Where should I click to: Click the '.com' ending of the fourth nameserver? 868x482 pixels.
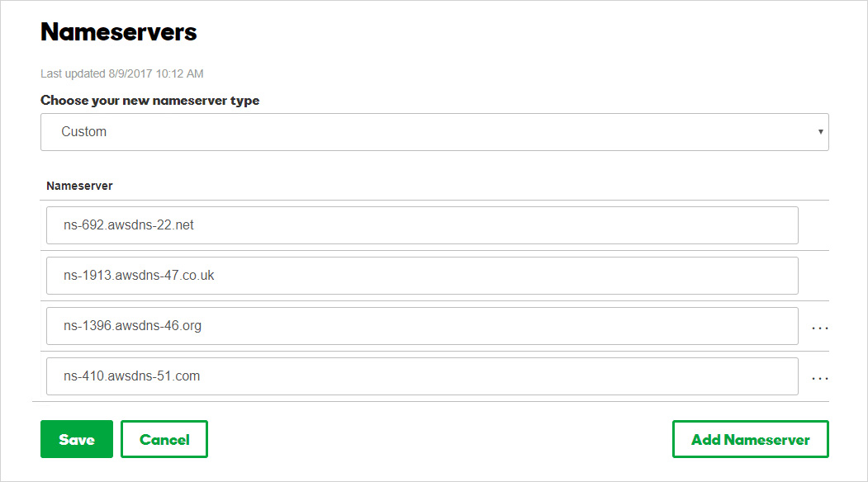pos(187,376)
